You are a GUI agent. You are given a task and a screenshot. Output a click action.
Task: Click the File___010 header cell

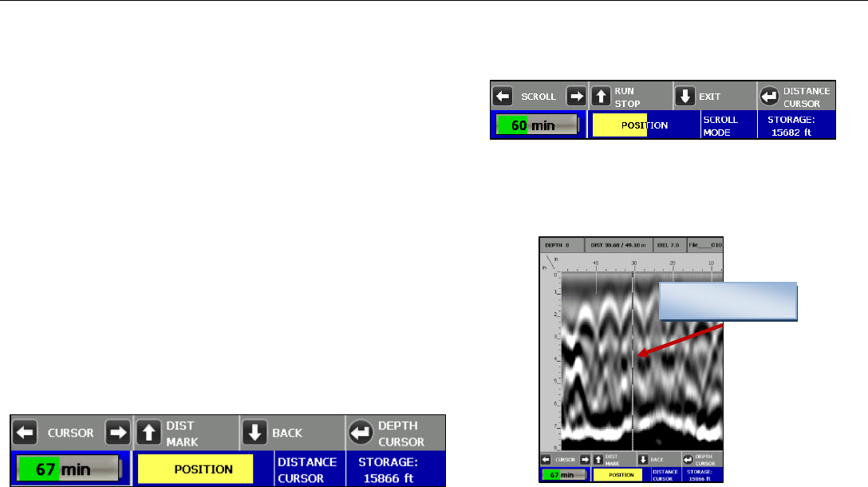[x=704, y=245]
